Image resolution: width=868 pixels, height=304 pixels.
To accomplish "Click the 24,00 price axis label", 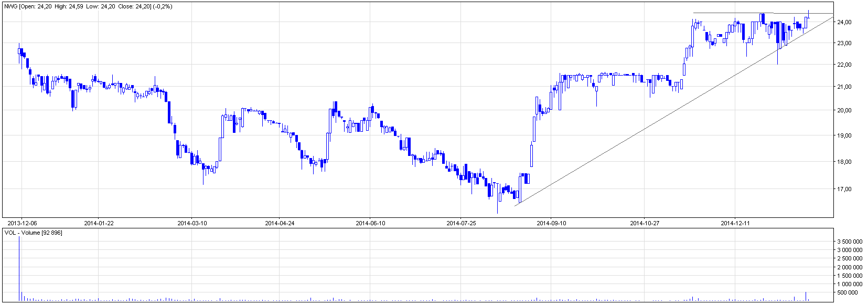I will click(844, 22).
